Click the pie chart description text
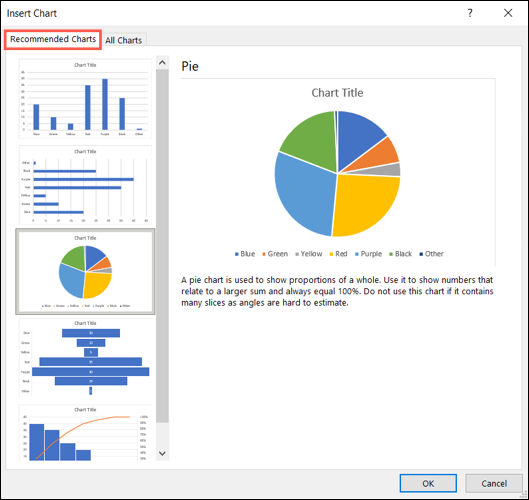529x500 pixels. tap(337, 291)
